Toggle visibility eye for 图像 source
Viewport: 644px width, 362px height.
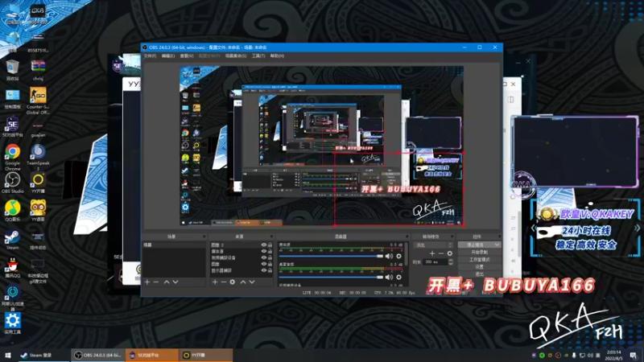[x=264, y=264]
